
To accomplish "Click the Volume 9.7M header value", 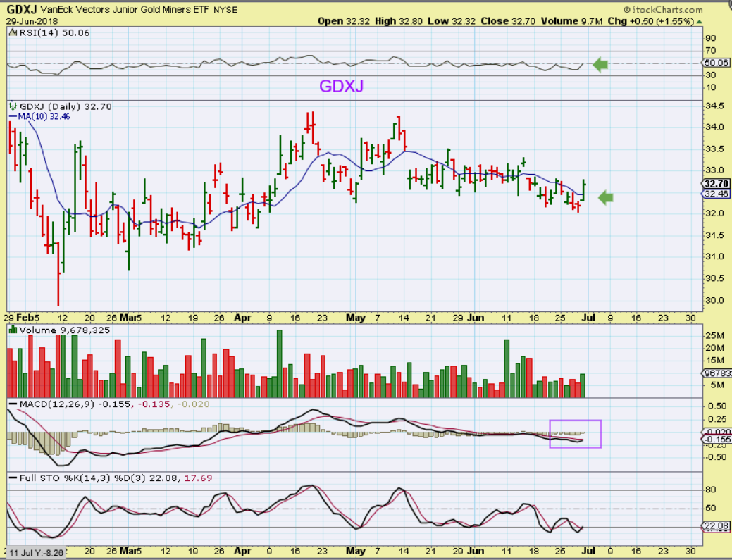I will (x=571, y=21).
